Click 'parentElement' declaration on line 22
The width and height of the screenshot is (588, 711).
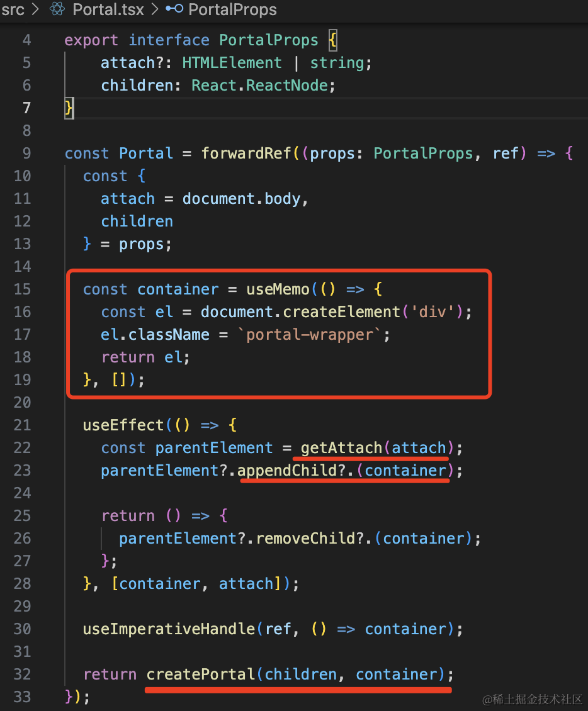click(213, 447)
